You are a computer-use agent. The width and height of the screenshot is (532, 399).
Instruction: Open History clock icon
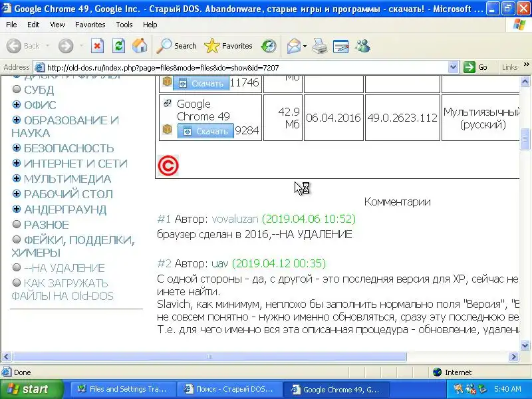click(x=269, y=46)
